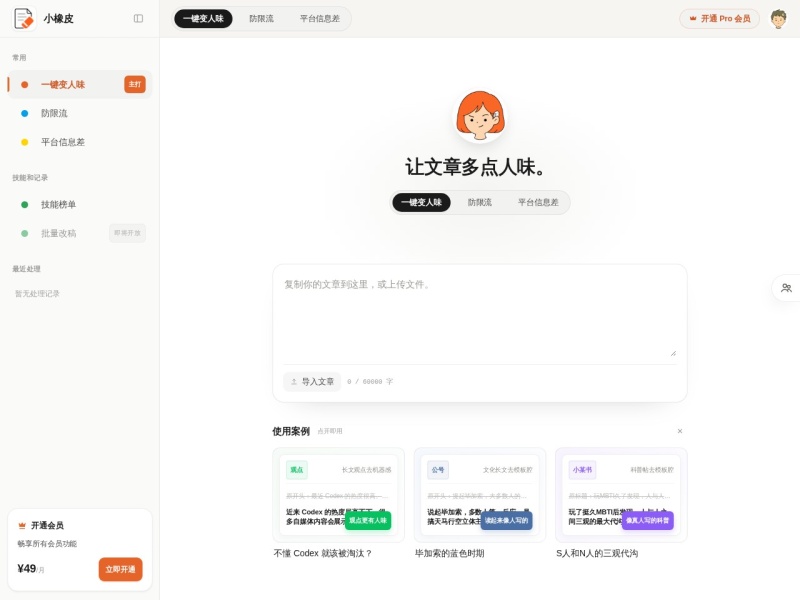Viewport: 800px width, 600px height.
Task: Click the 公号 label on second card
Action: point(438,470)
